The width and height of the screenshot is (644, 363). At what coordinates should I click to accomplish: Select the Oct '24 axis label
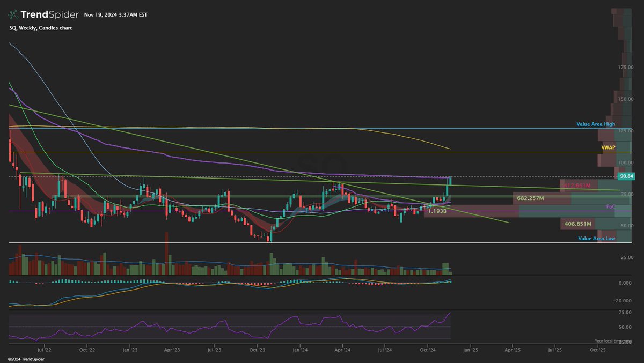coord(428,349)
